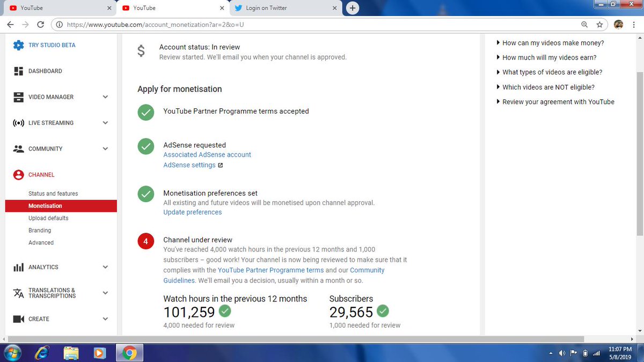Image resolution: width=644 pixels, height=362 pixels.
Task: Click the Update preferences link
Action: 193,212
